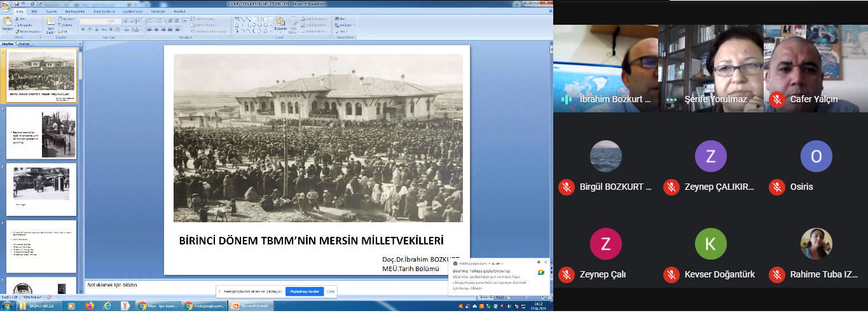The height and width of the screenshot is (313, 868).
Task: Switch to the Ekle ribbon tab
Action: (34, 11)
